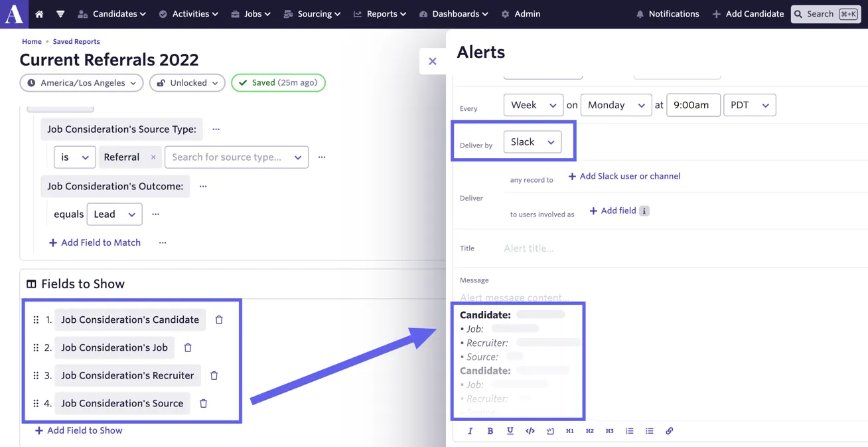Grab the drag handle for field 1

[x=36, y=320]
